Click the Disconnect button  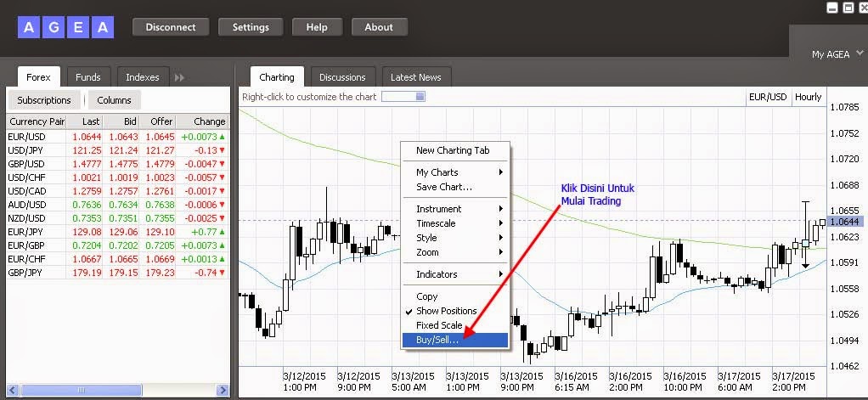(171, 27)
